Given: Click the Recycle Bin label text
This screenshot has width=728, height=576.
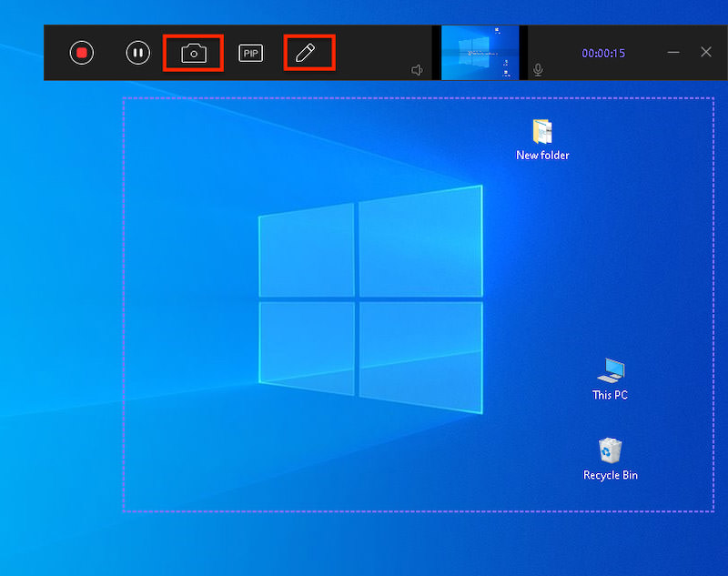Looking at the screenshot, I should pyautogui.click(x=610, y=475).
